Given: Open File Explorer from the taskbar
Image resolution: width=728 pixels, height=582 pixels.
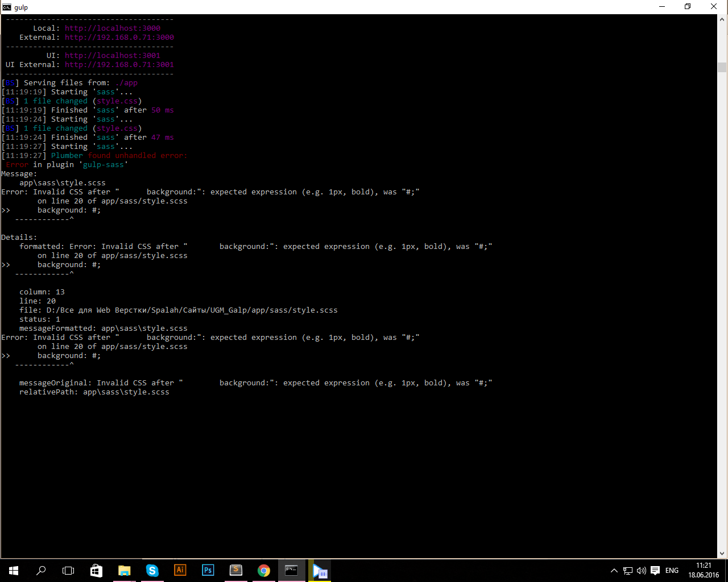Looking at the screenshot, I should pyautogui.click(x=124, y=571).
